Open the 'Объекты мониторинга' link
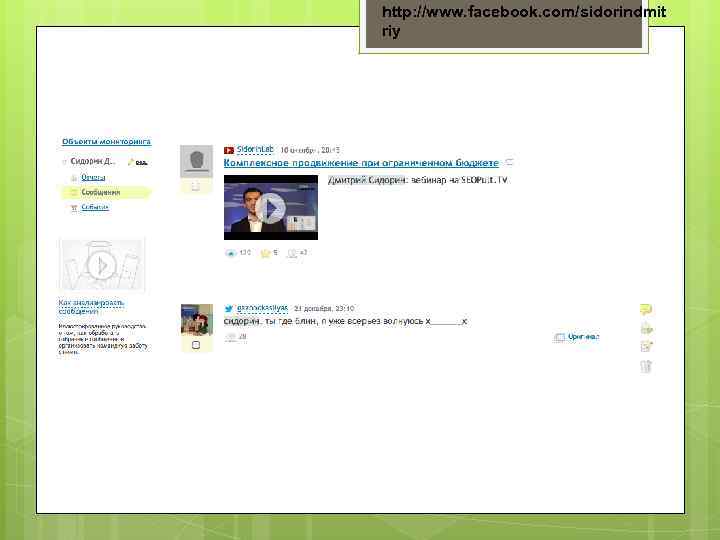 tap(106, 141)
